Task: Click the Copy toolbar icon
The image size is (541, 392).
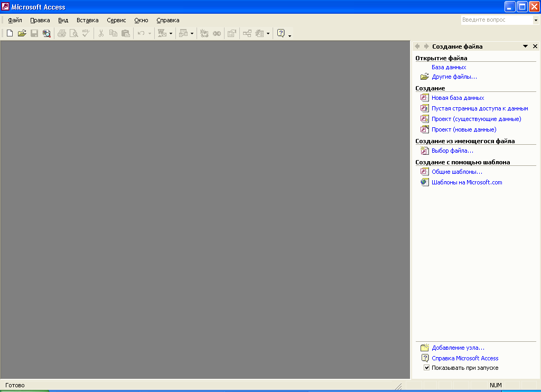Action: click(x=113, y=33)
